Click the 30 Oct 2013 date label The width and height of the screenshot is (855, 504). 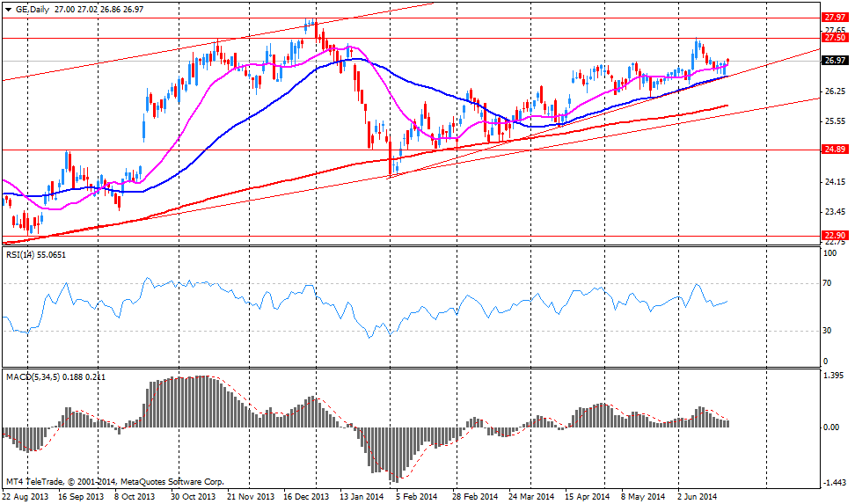(x=192, y=497)
